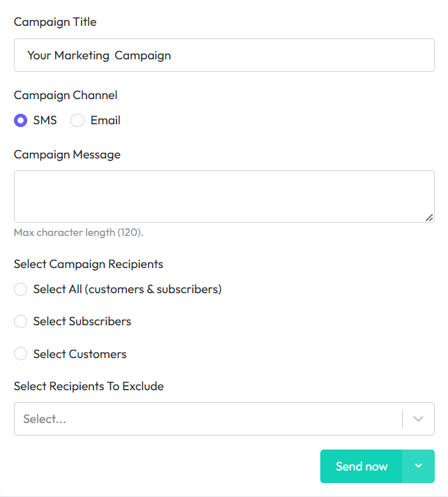Expand the Send now options arrow

click(419, 466)
